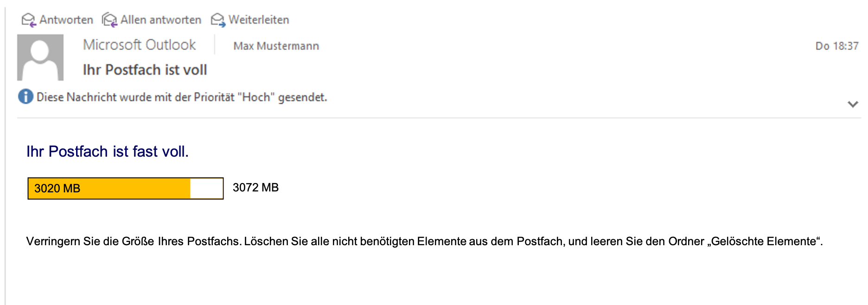Click Antworten to reply
This screenshot has height=305, width=868.
click(x=67, y=19)
